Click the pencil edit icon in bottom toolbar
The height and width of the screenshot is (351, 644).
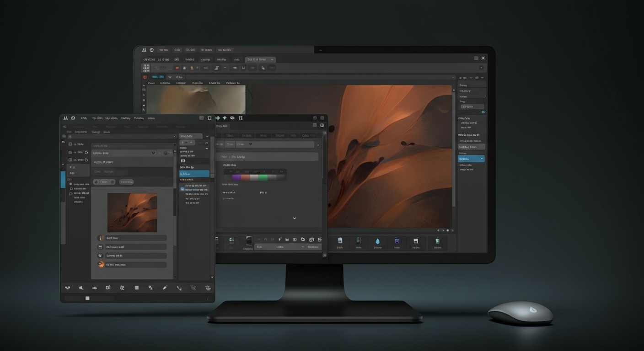(164, 287)
